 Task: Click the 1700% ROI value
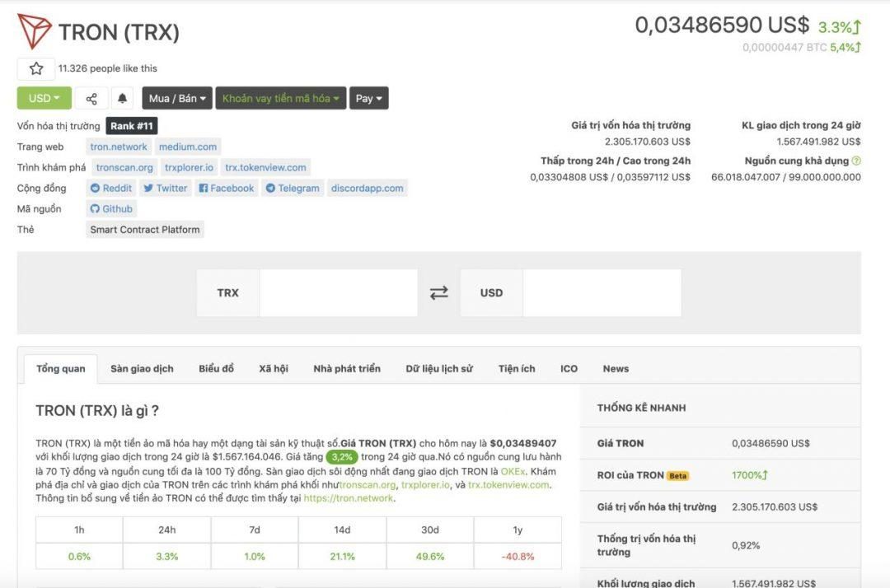point(749,475)
